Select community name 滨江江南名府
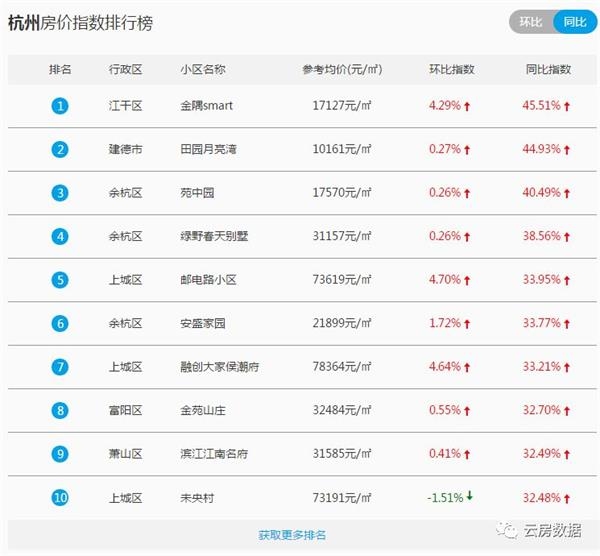The width and height of the screenshot is (600, 556). [214, 454]
